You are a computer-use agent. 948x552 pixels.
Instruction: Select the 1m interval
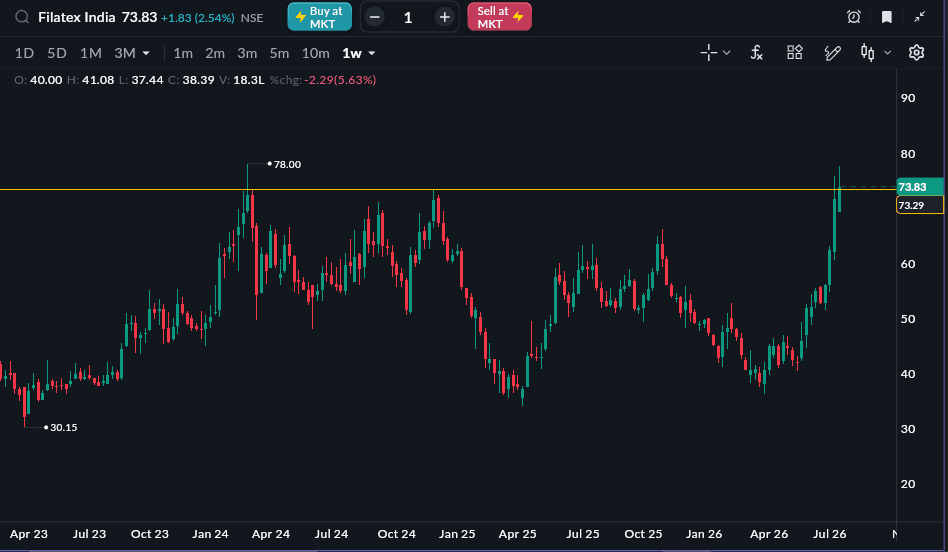183,53
